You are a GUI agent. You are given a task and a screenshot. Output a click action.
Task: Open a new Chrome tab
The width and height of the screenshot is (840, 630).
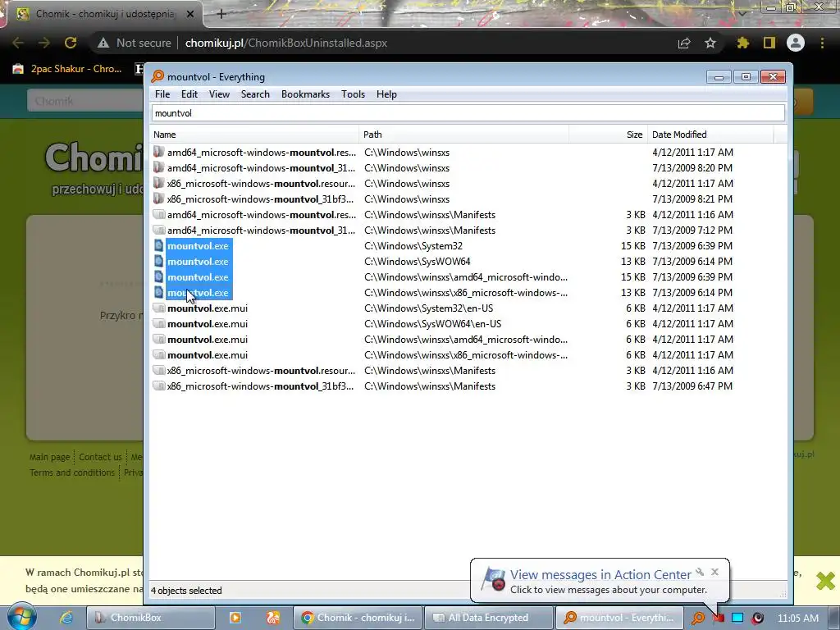pos(221,14)
